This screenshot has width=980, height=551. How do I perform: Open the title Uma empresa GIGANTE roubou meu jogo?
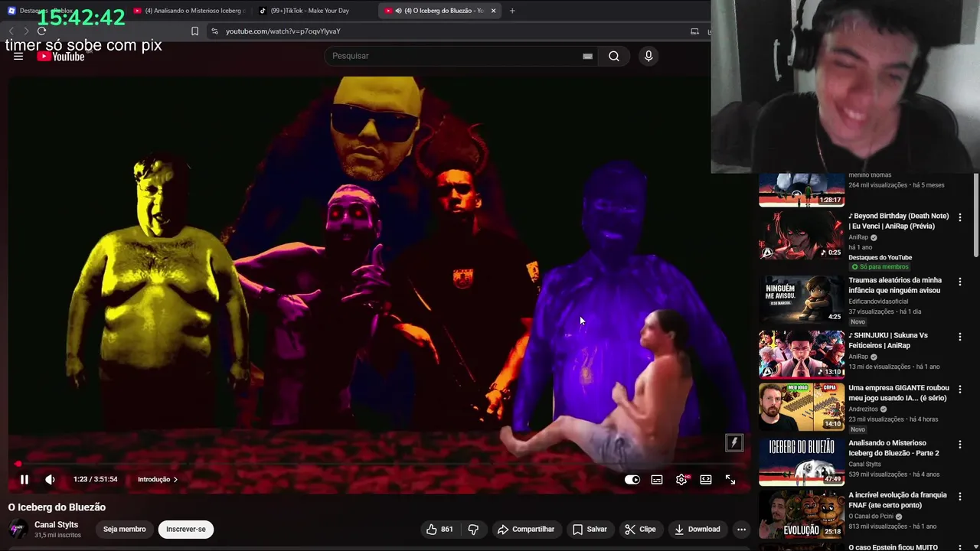tap(899, 393)
